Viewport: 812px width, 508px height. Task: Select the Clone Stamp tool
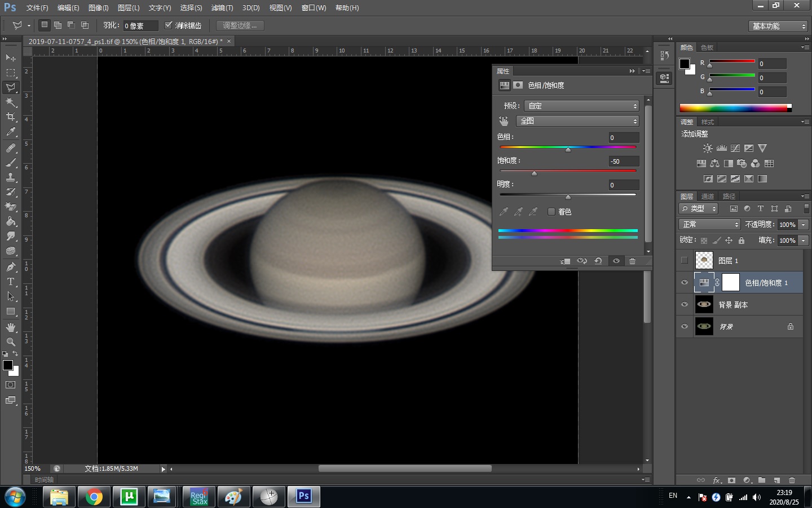[11, 177]
